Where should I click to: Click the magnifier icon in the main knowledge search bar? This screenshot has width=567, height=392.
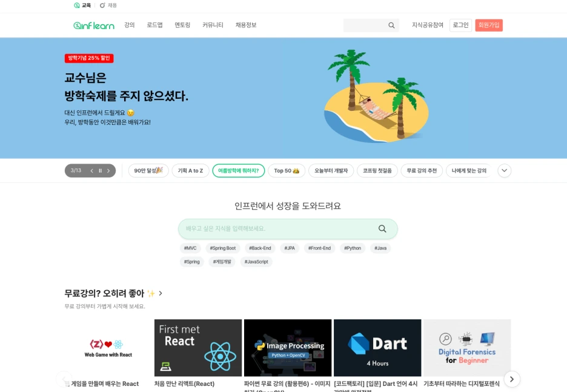(382, 228)
